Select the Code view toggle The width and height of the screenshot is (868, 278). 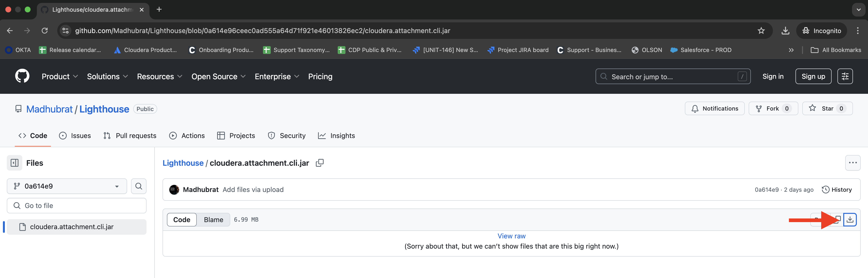[x=182, y=219]
